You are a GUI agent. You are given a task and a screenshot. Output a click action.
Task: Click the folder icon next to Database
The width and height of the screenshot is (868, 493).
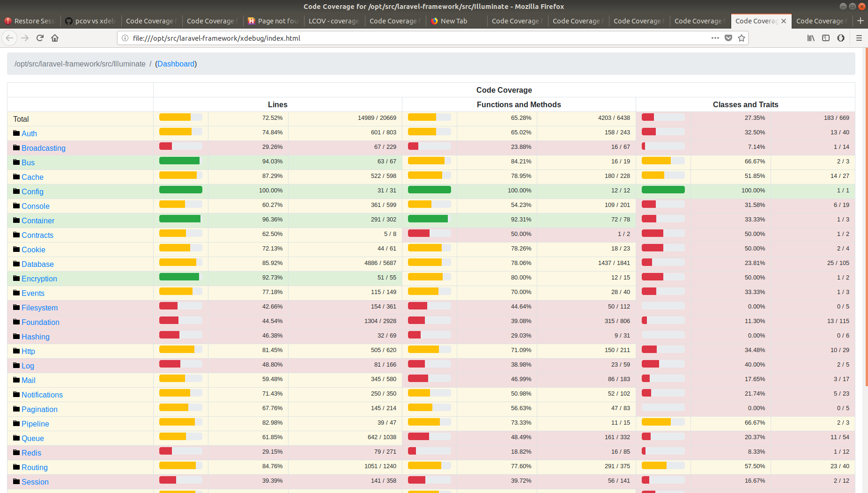pyautogui.click(x=16, y=264)
